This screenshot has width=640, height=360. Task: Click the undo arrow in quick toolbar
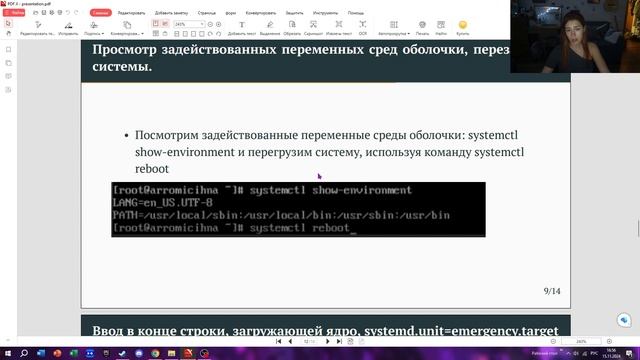click(68, 13)
